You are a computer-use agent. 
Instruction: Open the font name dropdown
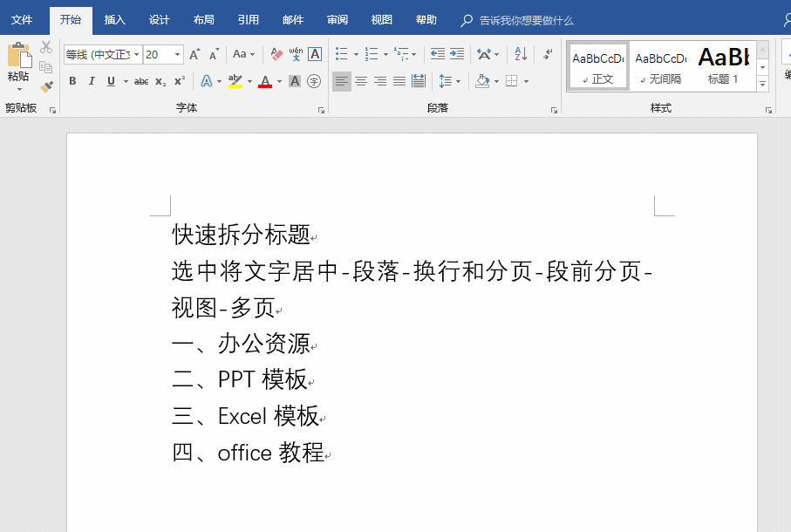coord(136,54)
